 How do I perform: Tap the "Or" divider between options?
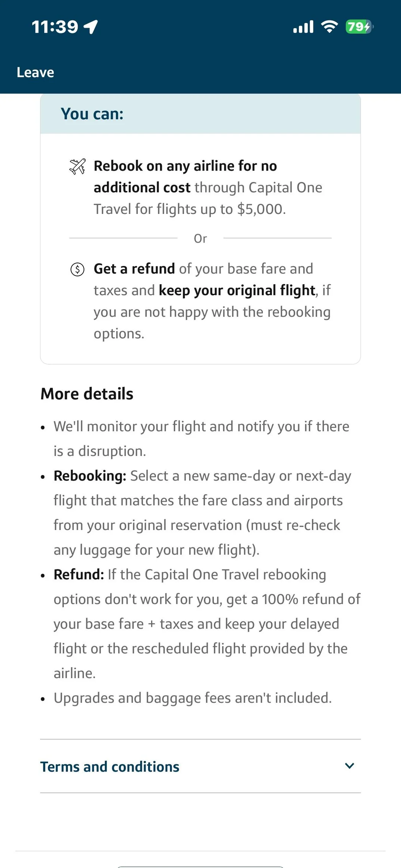click(x=200, y=238)
